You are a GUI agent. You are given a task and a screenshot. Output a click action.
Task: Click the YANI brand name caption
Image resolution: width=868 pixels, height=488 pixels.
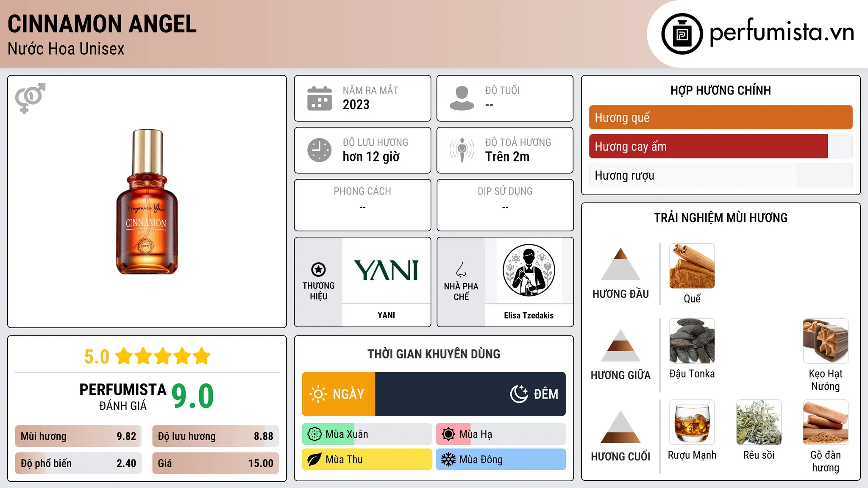point(386,315)
